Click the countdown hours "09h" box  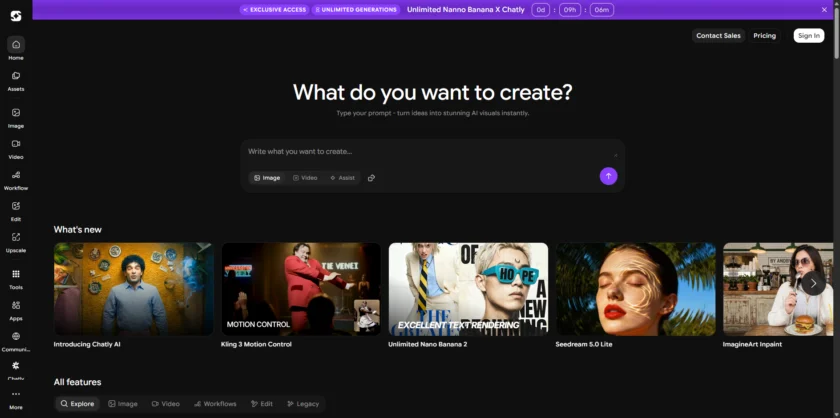570,10
